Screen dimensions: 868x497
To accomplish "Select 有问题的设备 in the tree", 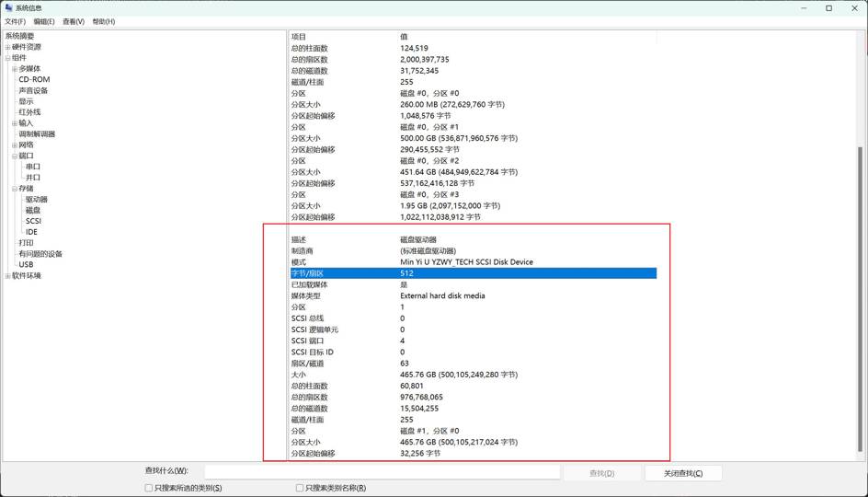I will point(40,254).
